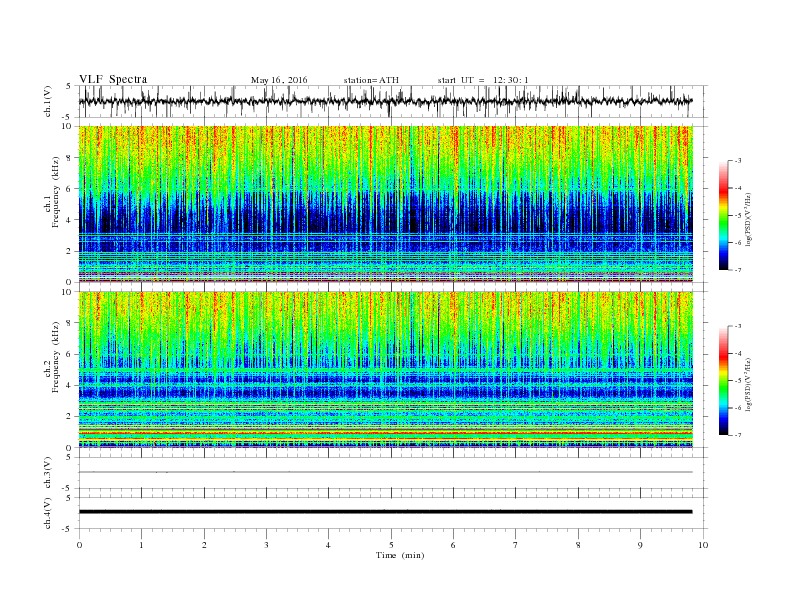Click the time axis tick label "0"
Screen dimensions: 792x612
pyautogui.click(x=79, y=545)
